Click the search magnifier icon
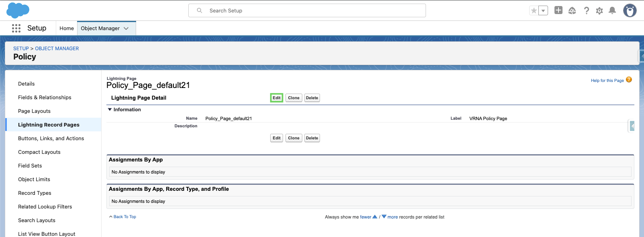The height and width of the screenshot is (237, 644). (x=200, y=10)
